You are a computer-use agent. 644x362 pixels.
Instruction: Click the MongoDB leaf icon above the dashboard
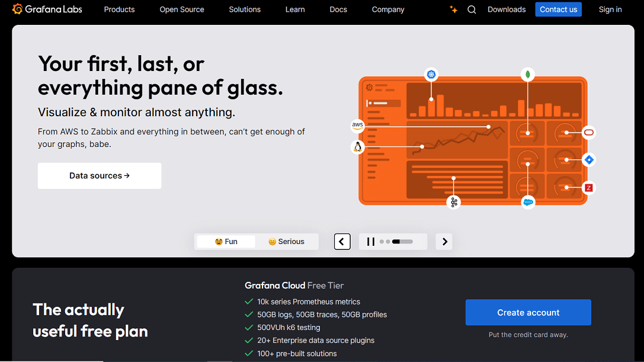pyautogui.click(x=527, y=73)
